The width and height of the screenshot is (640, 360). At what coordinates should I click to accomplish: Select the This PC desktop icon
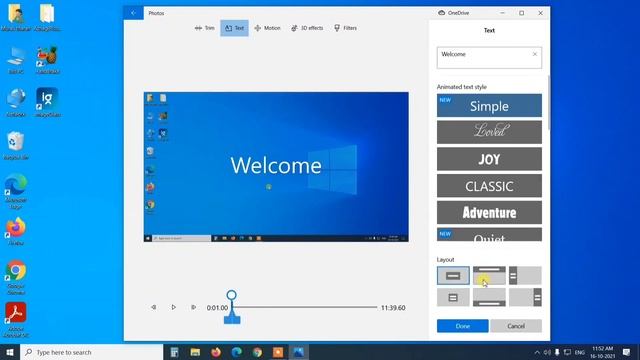click(16, 60)
